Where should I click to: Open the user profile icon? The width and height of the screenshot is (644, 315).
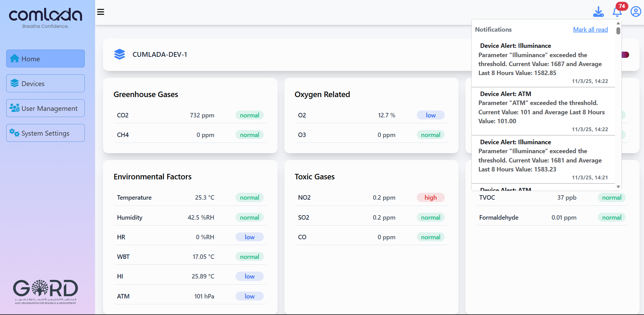pyautogui.click(x=635, y=12)
